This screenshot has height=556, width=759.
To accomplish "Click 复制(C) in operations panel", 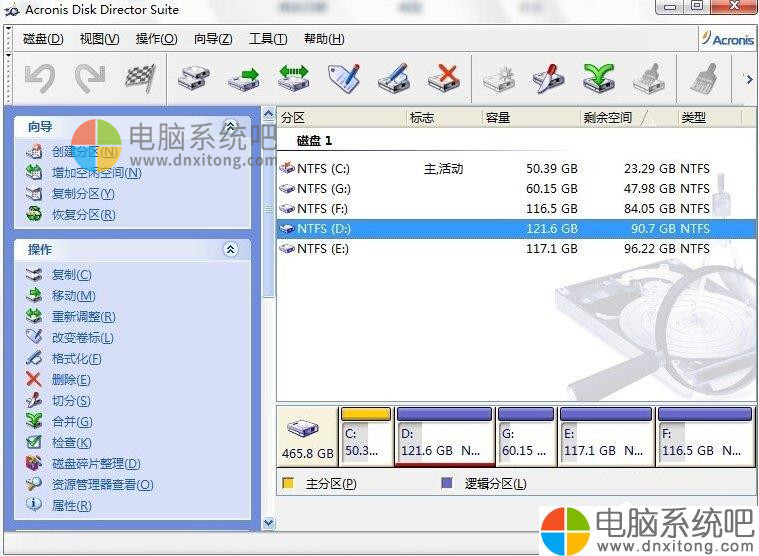I will (x=72, y=275).
